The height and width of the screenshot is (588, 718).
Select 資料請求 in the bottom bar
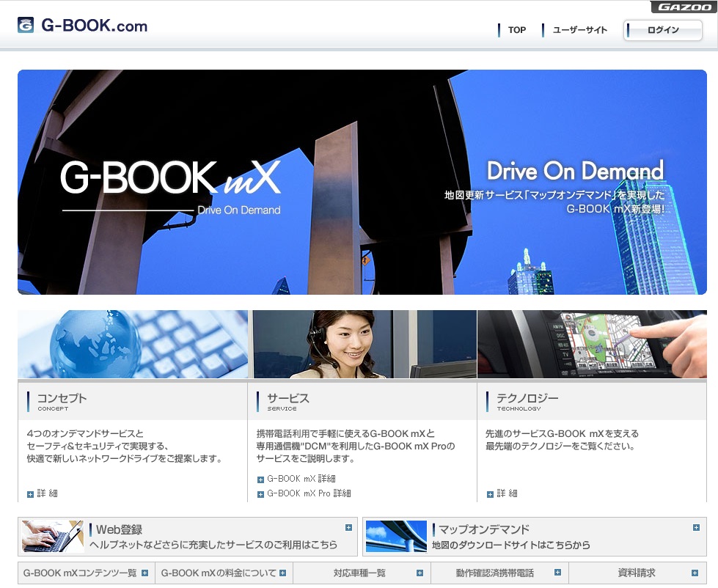637,573
